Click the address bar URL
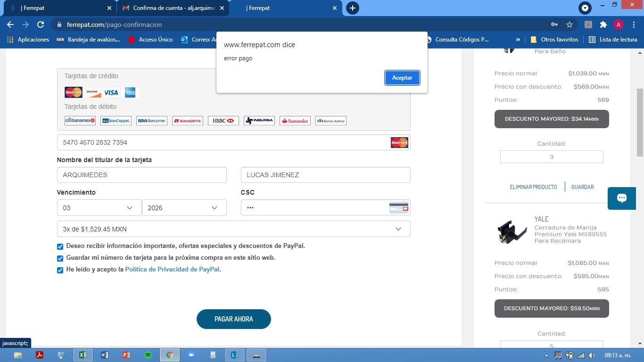This screenshot has width=644, height=362. pyautogui.click(x=114, y=25)
